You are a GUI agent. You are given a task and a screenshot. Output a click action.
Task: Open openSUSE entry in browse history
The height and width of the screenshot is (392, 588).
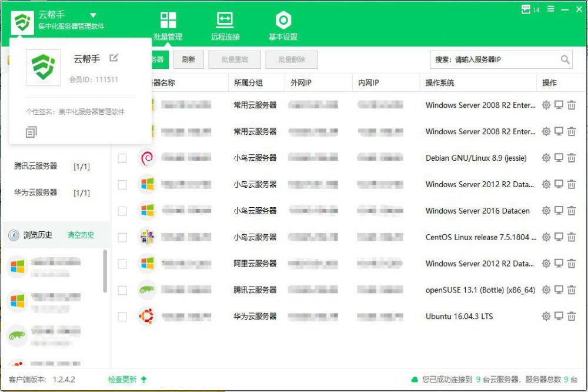tap(45, 336)
